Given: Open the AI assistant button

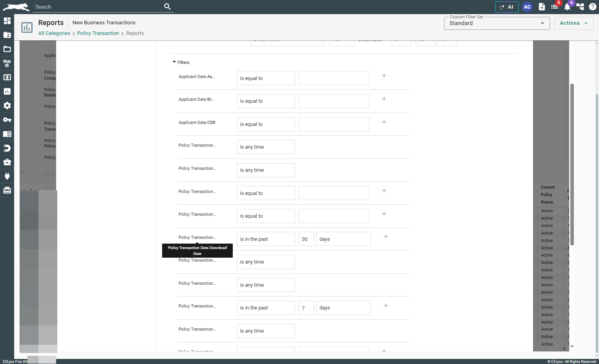Looking at the screenshot, I should [x=507, y=7].
